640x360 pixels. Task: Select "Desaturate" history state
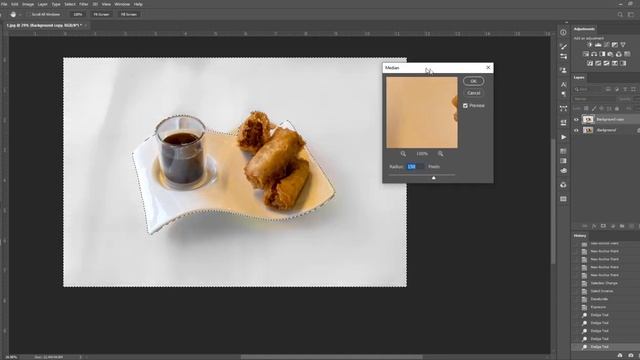coord(599,299)
